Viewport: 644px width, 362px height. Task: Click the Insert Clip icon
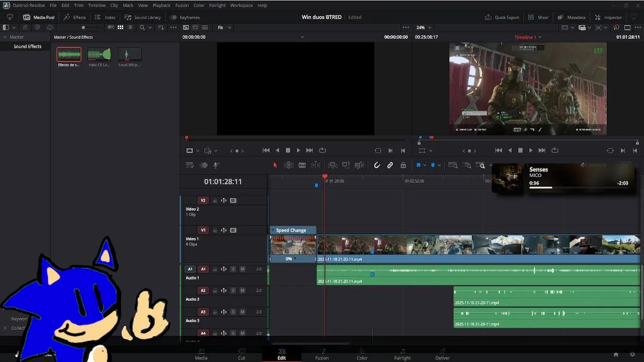click(332, 165)
